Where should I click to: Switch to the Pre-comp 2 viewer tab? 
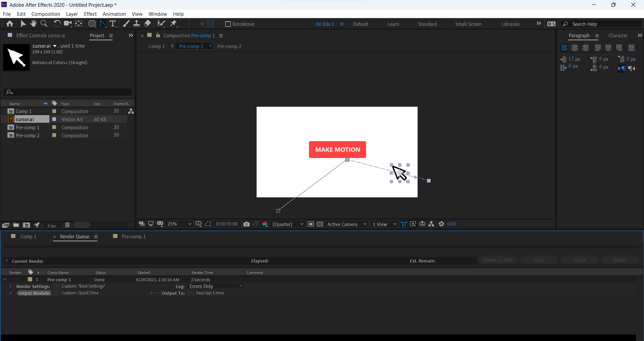pyautogui.click(x=229, y=46)
